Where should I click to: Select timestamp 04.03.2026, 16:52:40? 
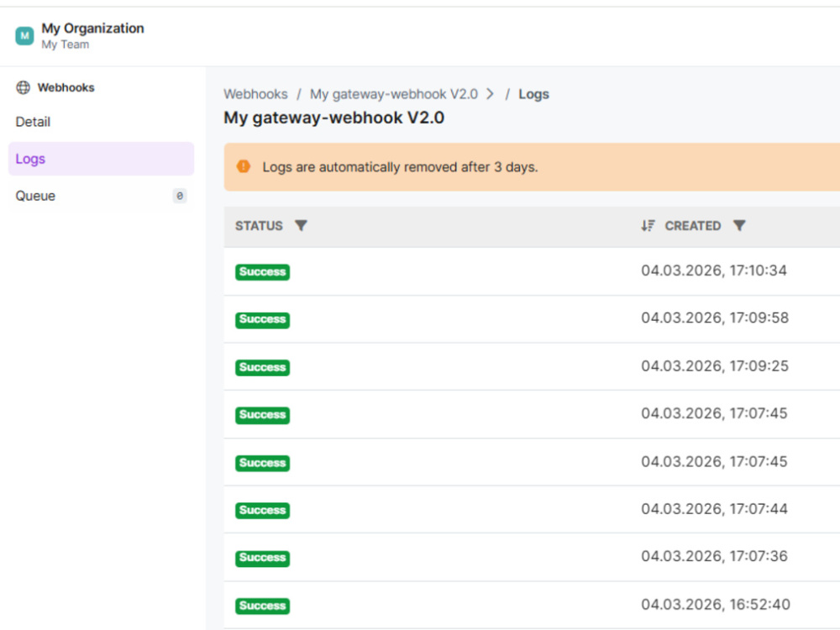[x=715, y=604]
